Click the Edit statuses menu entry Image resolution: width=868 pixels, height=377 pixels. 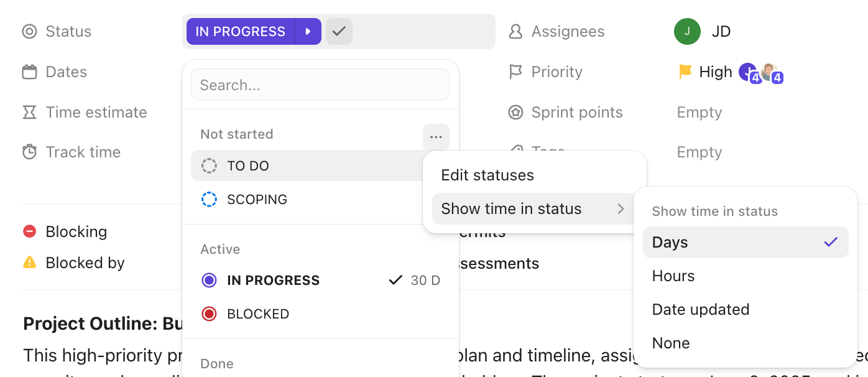coord(487,175)
